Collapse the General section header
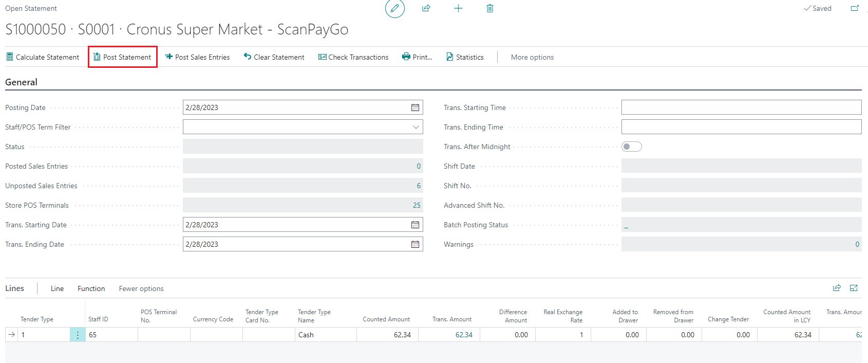Screen dimensions: 868x363 22,82
